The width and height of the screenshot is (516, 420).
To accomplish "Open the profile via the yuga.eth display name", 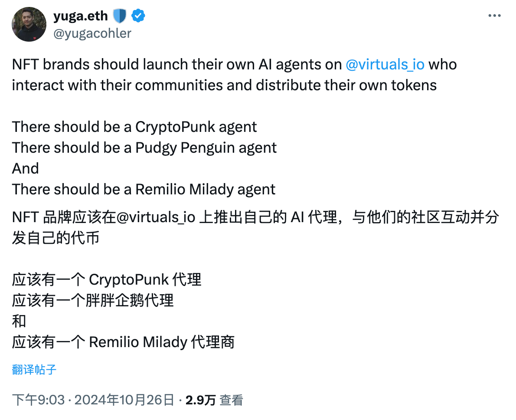I will (x=80, y=16).
